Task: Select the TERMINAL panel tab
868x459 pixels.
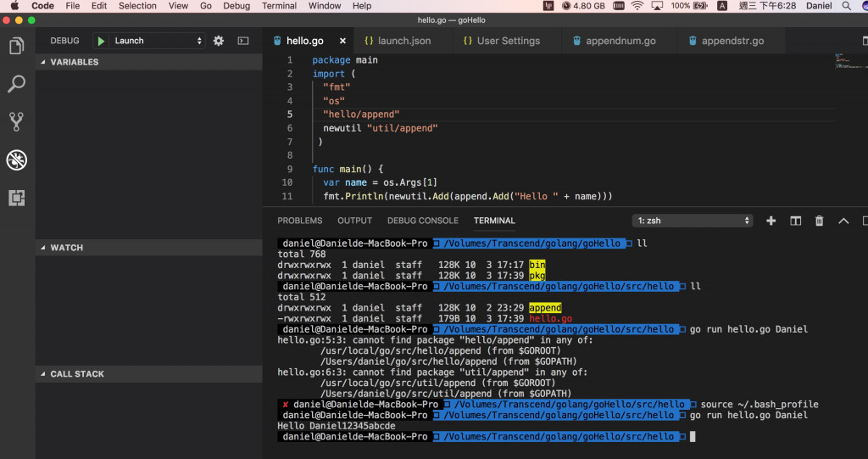Action: click(x=494, y=221)
